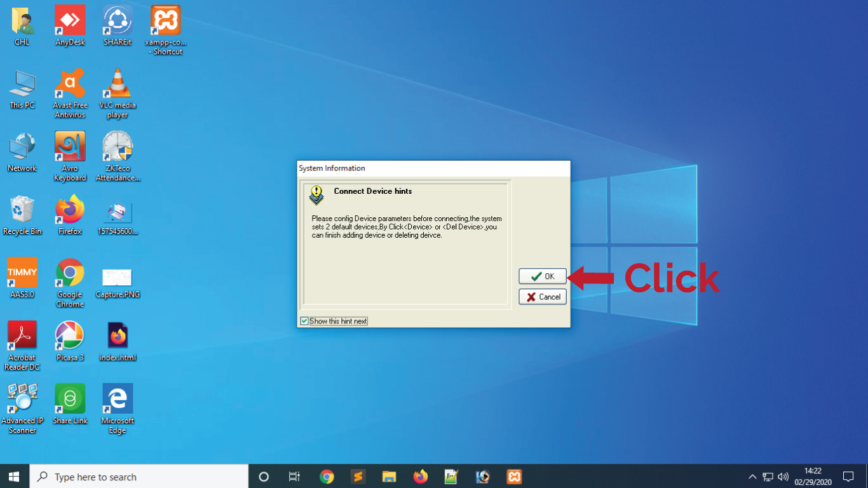The width and height of the screenshot is (868, 488).
Task: Select the AnyDesk desktop icon
Action: (x=70, y=26)
